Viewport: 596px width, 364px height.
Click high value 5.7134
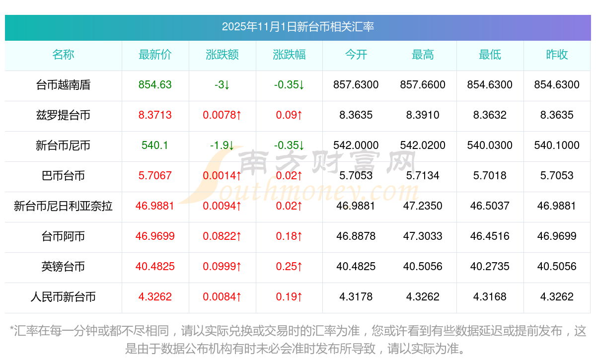point(423,176)
